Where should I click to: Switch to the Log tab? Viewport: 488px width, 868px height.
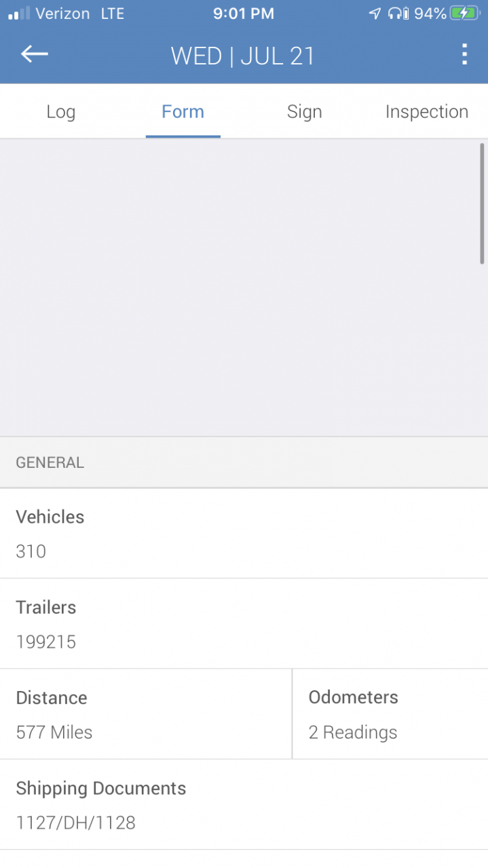pos(61,111)
